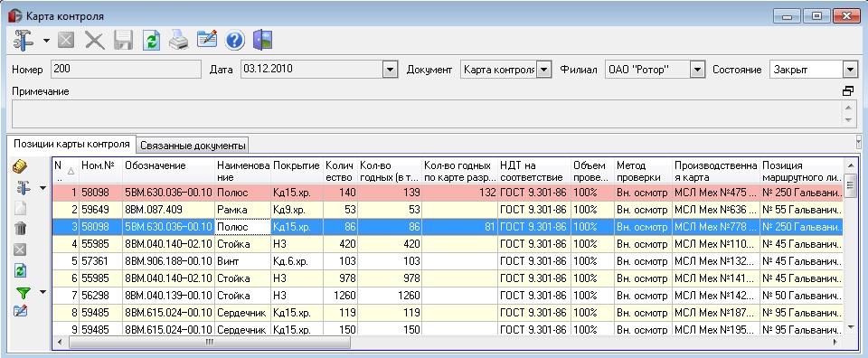Click inside the Примечание text area

pyautogui.click(x=426, y=113)
